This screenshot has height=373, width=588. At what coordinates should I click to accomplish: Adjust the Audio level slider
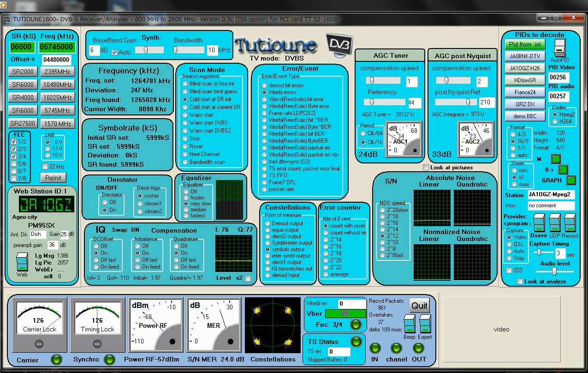554,271
